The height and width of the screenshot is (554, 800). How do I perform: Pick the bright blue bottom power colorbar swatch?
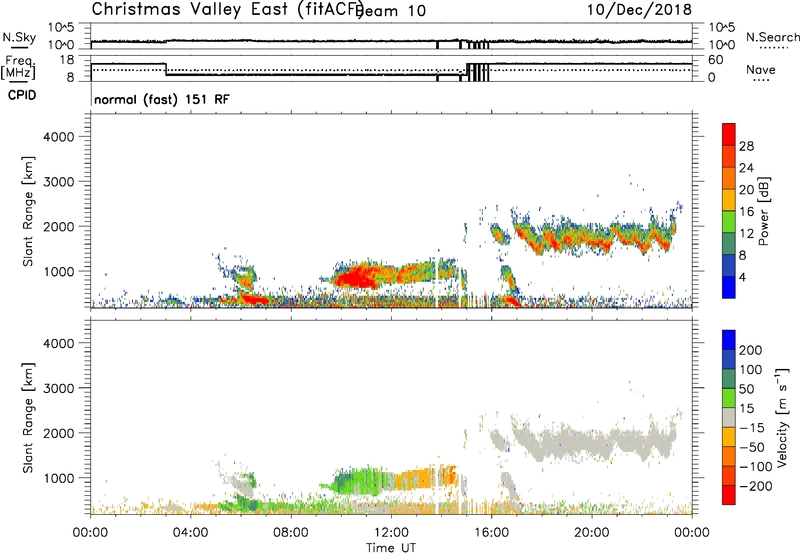coord(729,287)
